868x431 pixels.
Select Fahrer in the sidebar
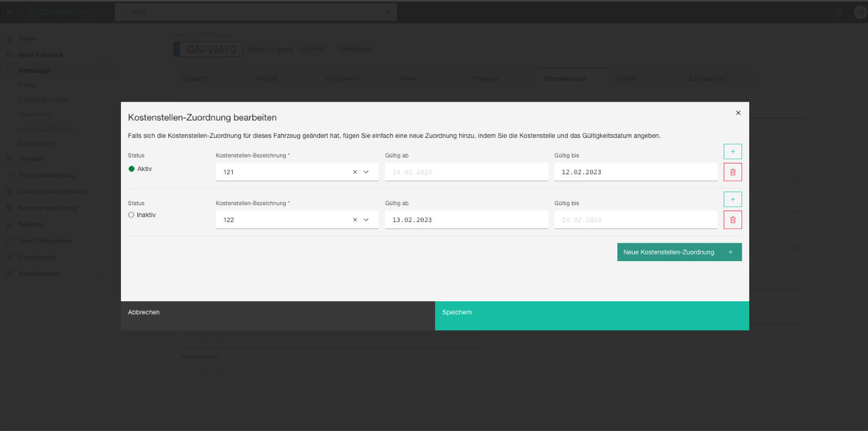click(x=28, y=85)
